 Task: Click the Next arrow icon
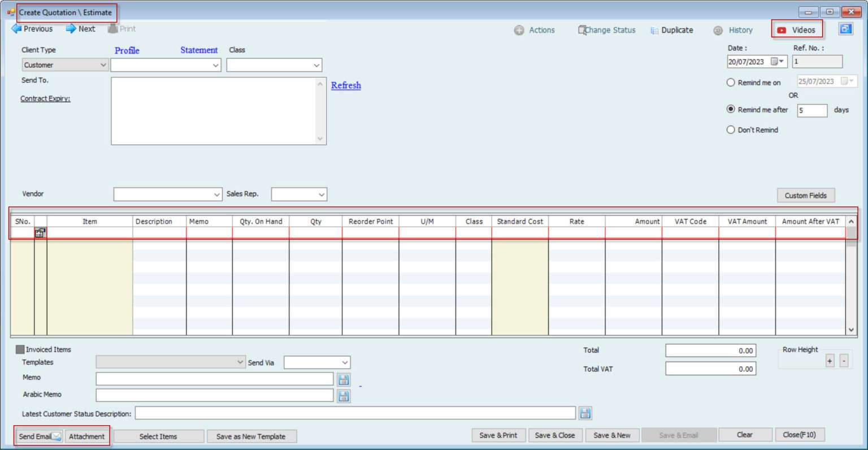coord(71,29)
